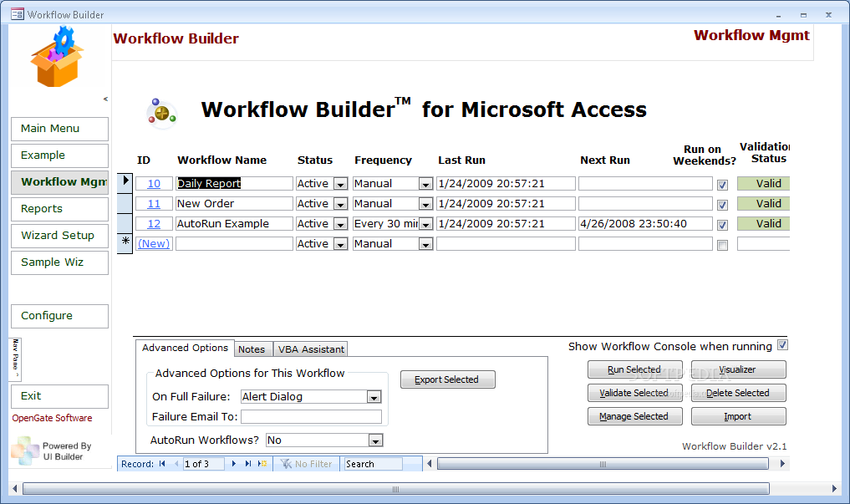Click form scrollbar right arrow
Image resolution: width=850 pixels, height=504 pixels.
point(782,464)
